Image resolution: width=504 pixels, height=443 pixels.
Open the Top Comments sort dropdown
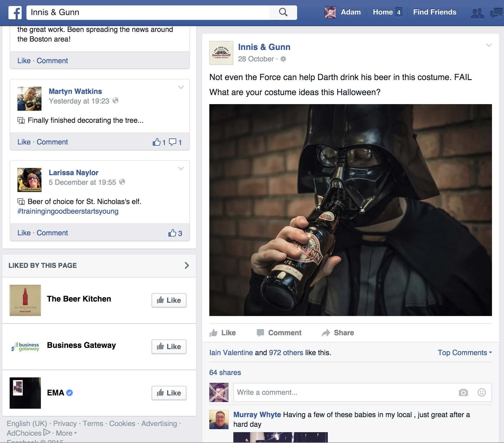pos(465,353)
